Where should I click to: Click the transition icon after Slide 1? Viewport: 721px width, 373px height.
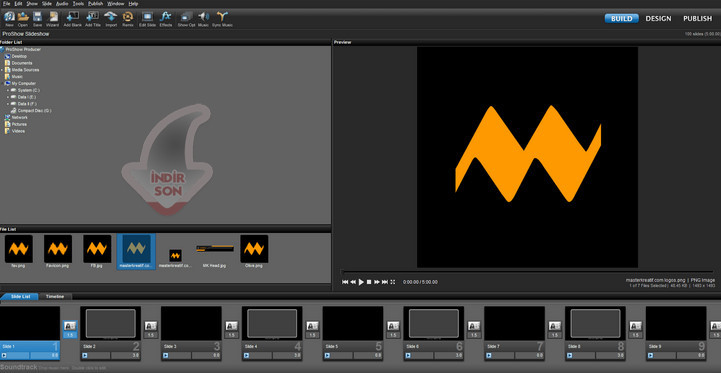pos(70,326)
